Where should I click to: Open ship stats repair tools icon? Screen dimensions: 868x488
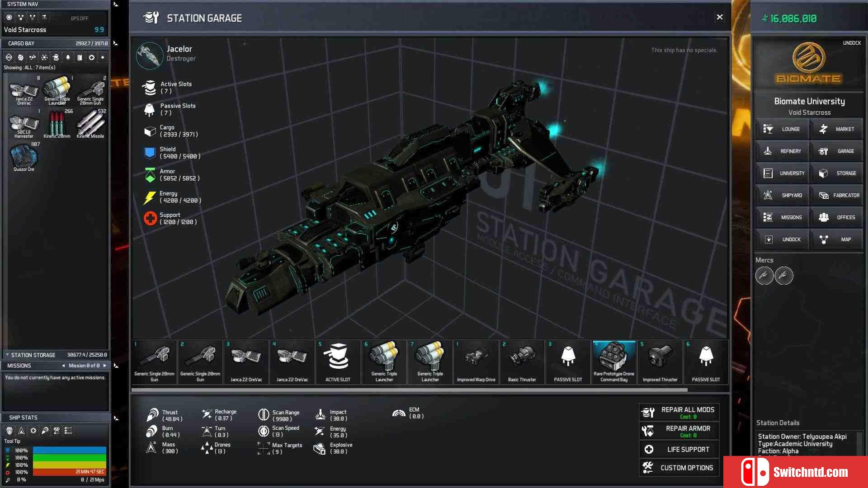click(57, 431)
